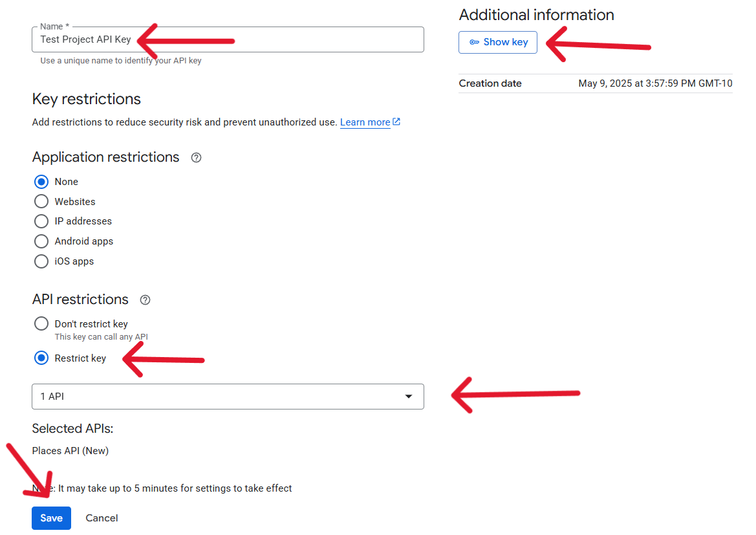Click the key icon in Show key
This screenshot has height=535, width=756.
(x=475, y=42)
